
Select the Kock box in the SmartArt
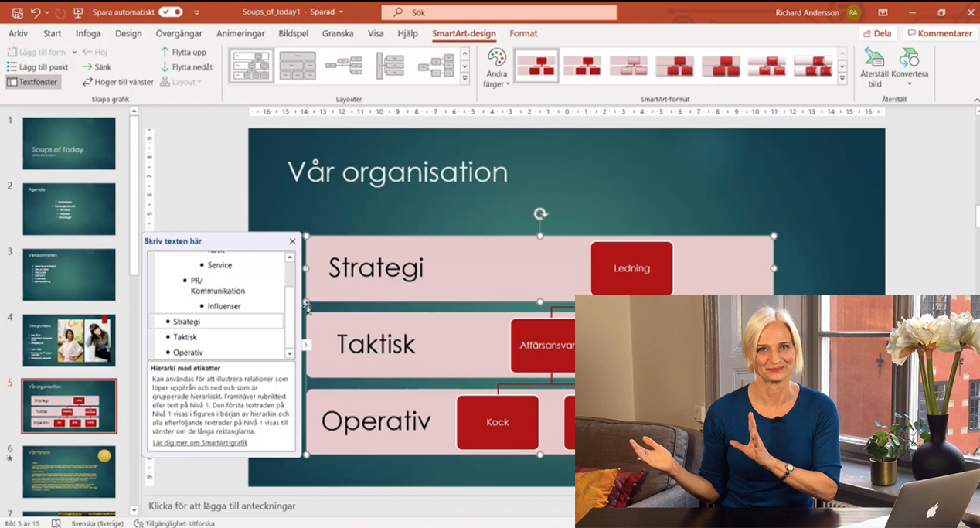click(498, 422)
